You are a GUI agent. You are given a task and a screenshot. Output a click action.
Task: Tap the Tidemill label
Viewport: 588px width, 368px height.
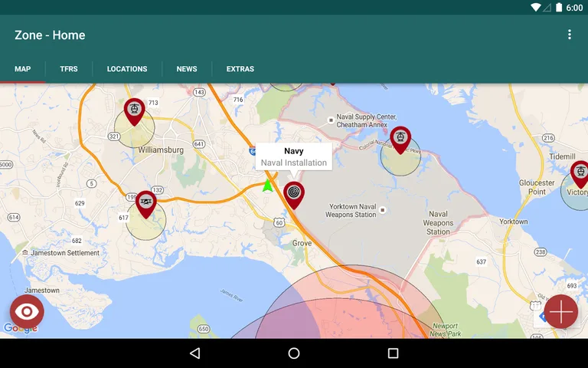pyautogui.click(x=562, y=156)
